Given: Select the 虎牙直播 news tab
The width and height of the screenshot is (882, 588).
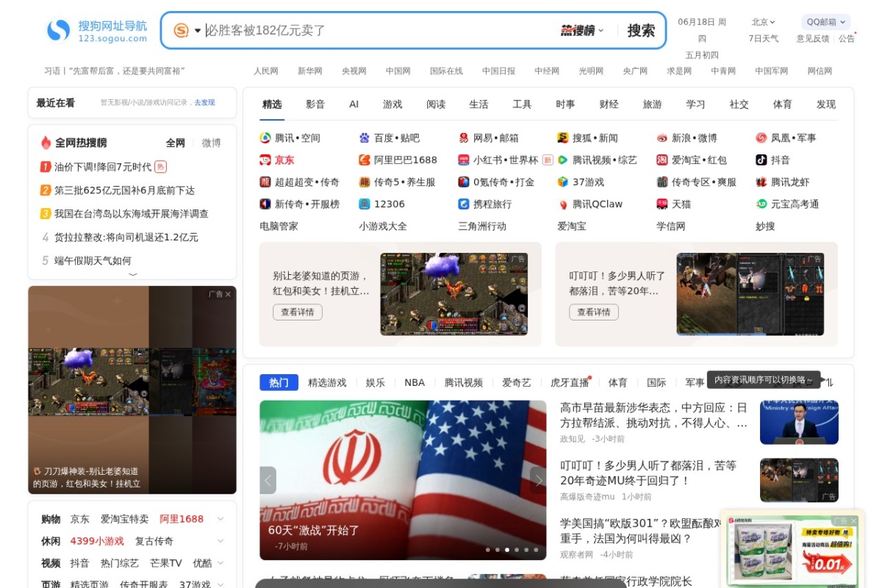Looking at the screenshot, I should coord(570,382).
